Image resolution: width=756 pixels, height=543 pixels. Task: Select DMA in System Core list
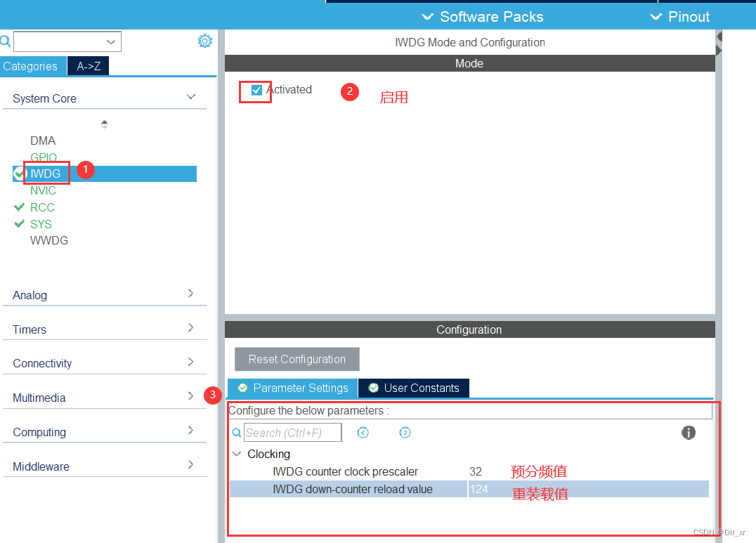click(x=43, y=140)
